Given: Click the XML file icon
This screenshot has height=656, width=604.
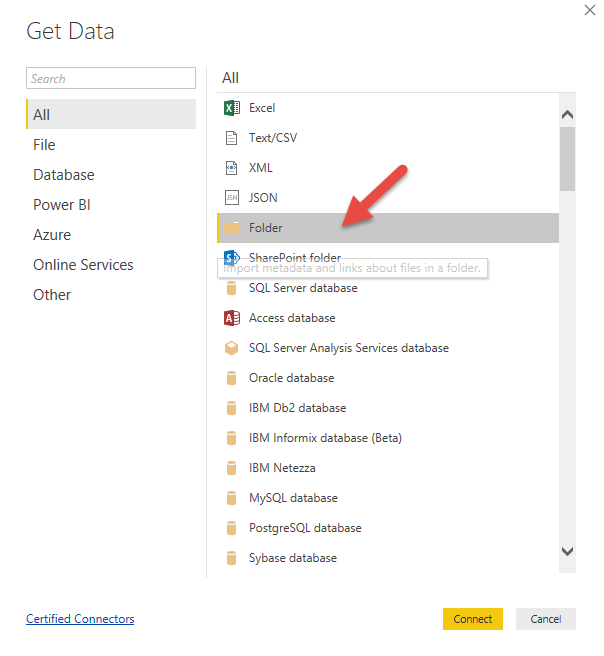Looking at the screenshot, I should [x=231, y=168].
